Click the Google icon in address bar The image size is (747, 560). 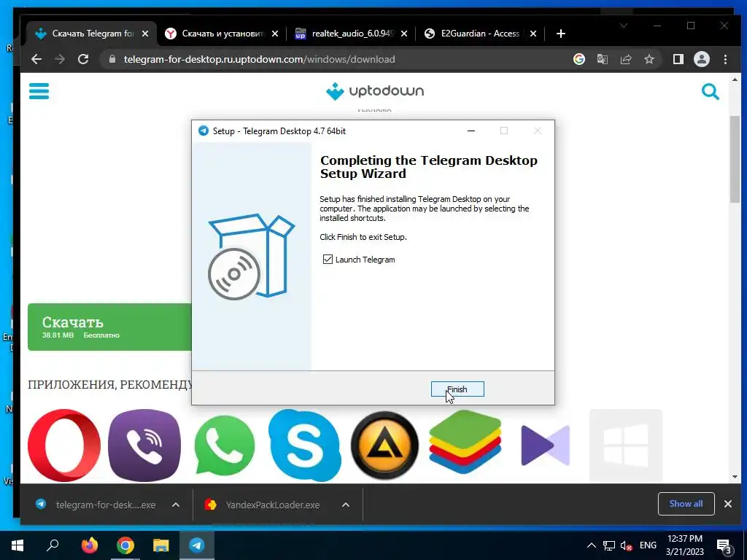(x=578, y=59)
